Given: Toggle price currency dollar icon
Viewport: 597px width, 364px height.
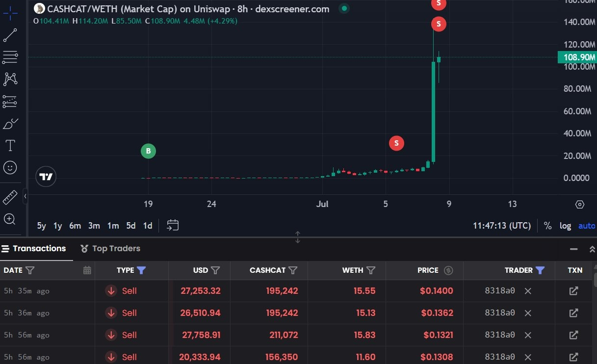Looking at the screenshot, I should tap(448, 270).
